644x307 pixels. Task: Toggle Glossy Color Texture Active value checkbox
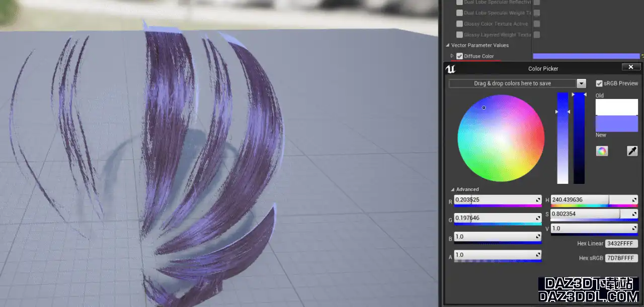point(537,24)
